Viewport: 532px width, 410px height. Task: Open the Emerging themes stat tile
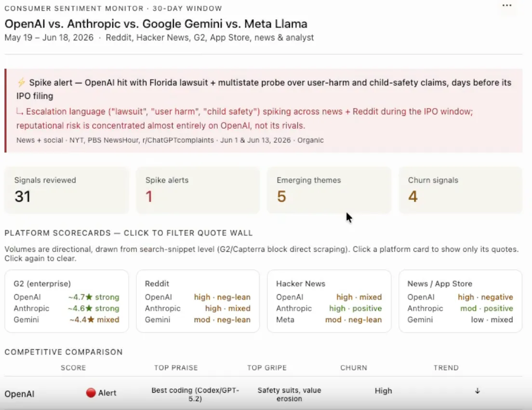coord(329,190)
